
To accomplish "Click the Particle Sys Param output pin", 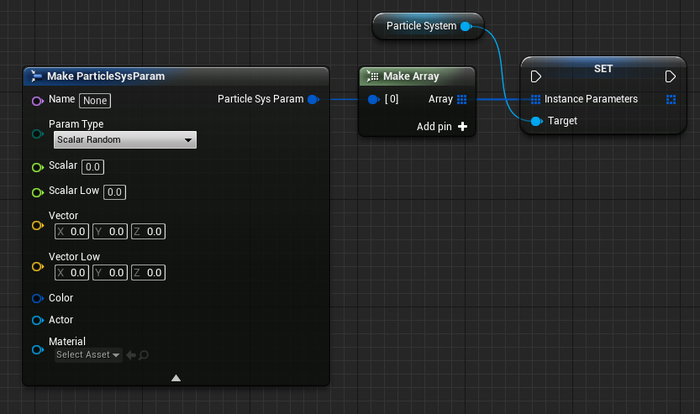I will pyautogui.click(x=313, y=99).
